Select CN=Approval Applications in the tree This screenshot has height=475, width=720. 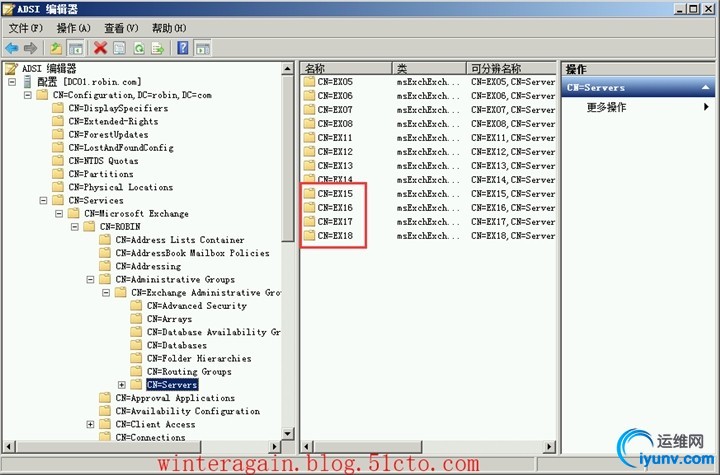point(175,398)
